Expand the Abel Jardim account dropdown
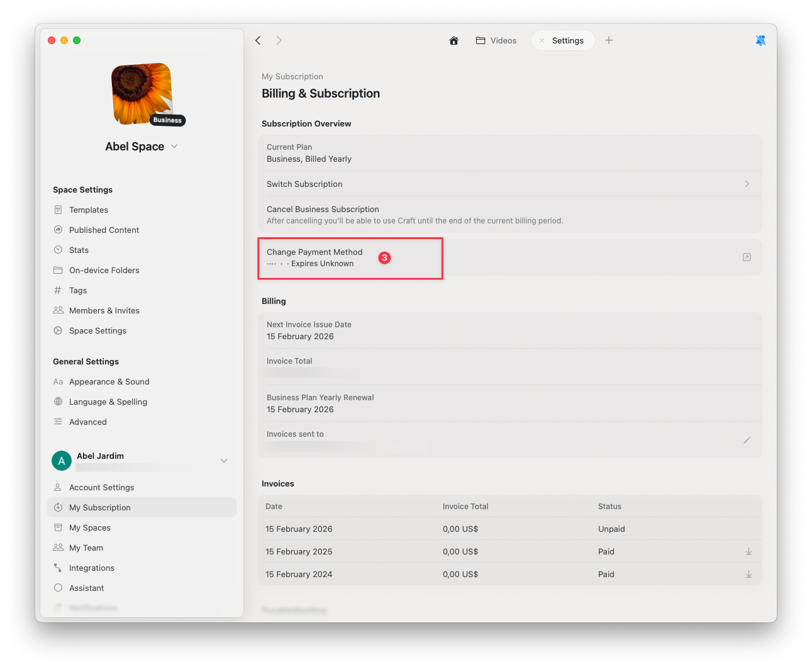 click(x=224, y=460)
